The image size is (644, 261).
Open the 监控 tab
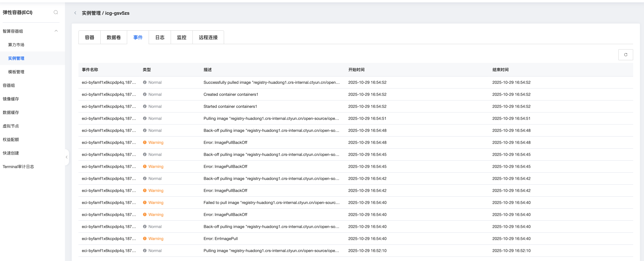click(181, 37)
